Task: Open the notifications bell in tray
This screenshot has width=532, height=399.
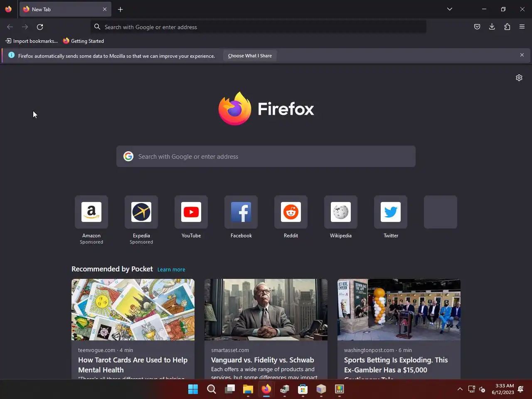Action: [521, 389]
